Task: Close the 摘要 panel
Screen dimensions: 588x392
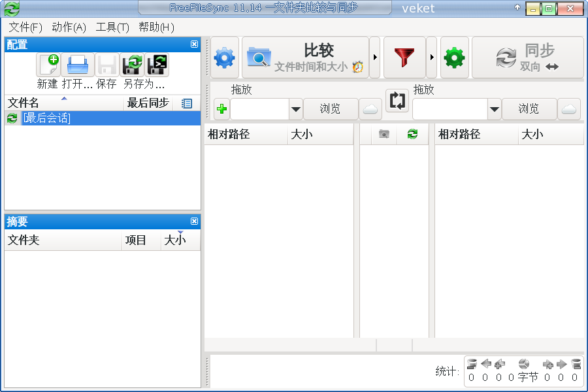Action: (194, 221)
